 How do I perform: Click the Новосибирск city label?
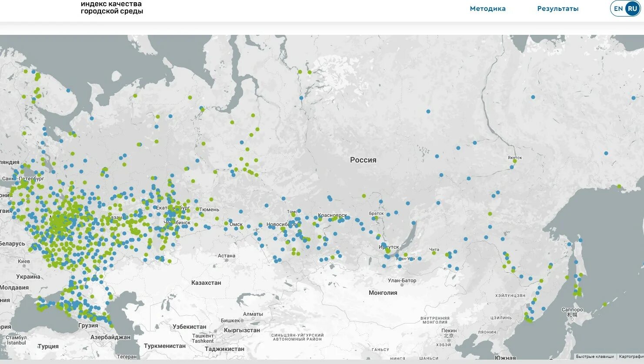tap(282, 225)
